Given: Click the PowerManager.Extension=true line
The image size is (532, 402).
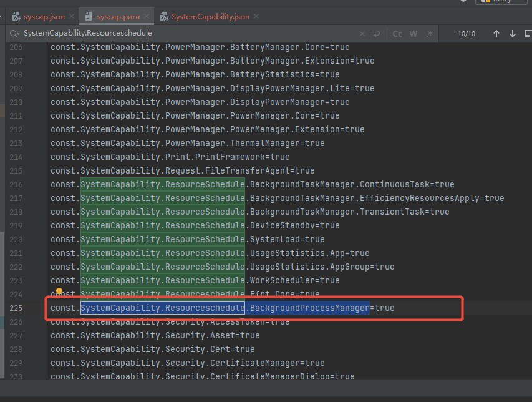Looking at the screenshot, I should (208, 129).
